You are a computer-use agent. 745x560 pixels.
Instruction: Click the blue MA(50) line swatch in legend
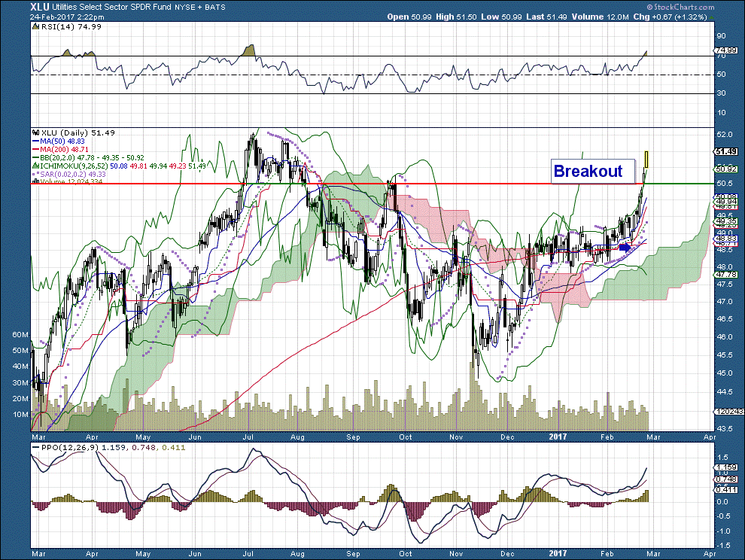(x=35, y=142)
